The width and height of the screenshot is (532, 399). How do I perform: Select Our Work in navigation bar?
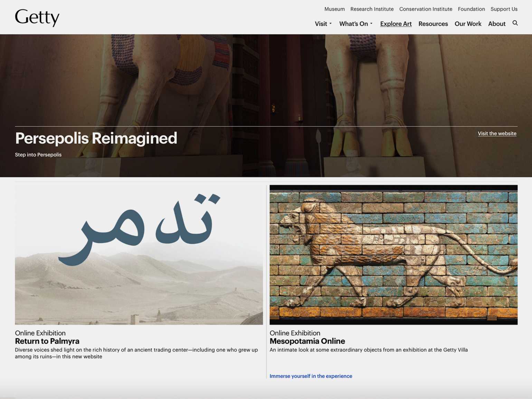click(x=468, y=24)
